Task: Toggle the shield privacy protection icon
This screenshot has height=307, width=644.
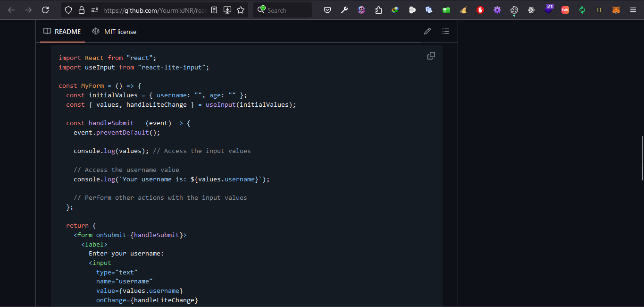Action: [x=69, y=9]
